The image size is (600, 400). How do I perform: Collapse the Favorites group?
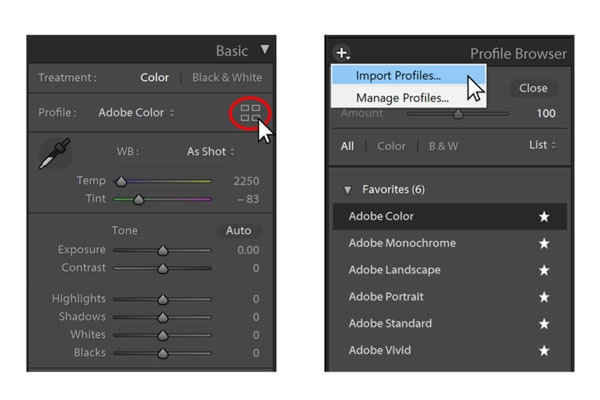348,189
